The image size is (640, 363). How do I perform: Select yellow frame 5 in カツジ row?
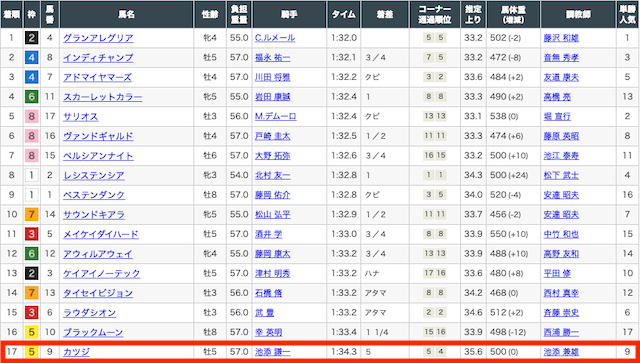[31, 352]
